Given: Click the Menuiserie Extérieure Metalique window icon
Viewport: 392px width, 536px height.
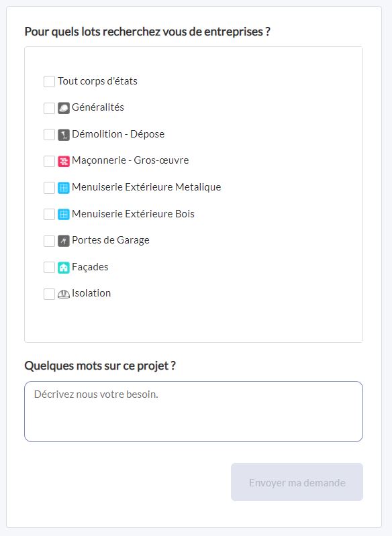Looking at the screenshot, I should point(64,188).
